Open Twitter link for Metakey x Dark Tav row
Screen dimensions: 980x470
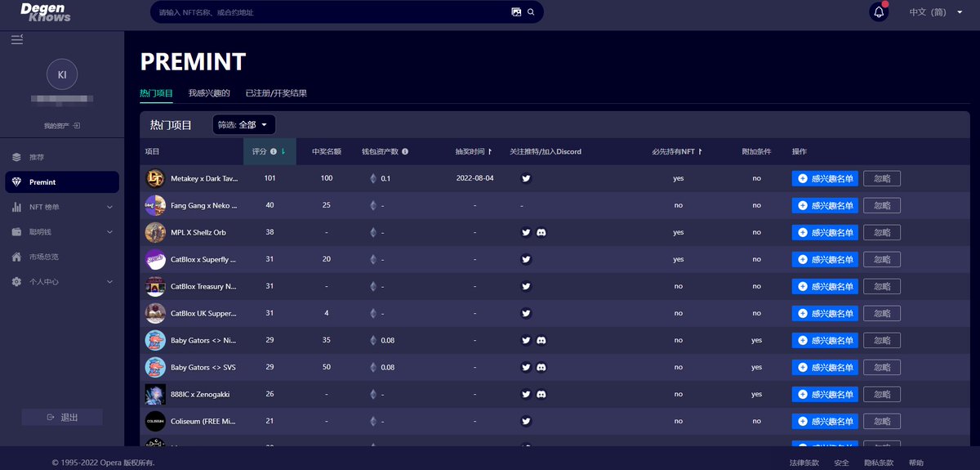(x=527, y=178)
